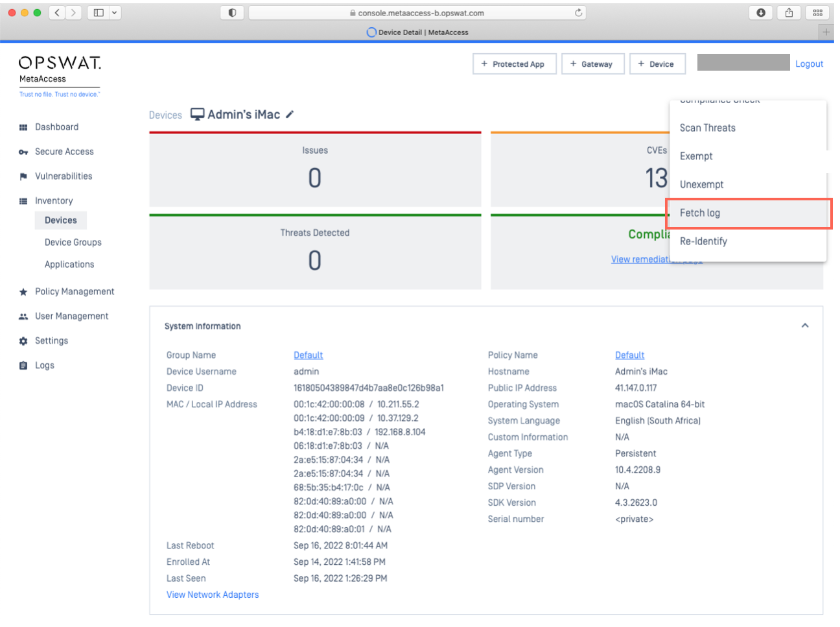Open User Management in sidebar
840x627 pixels.
72,316
